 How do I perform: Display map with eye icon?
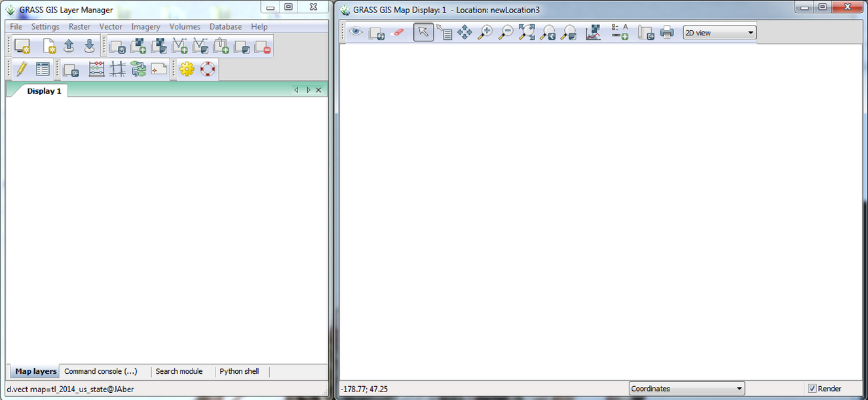pos(356,32)
